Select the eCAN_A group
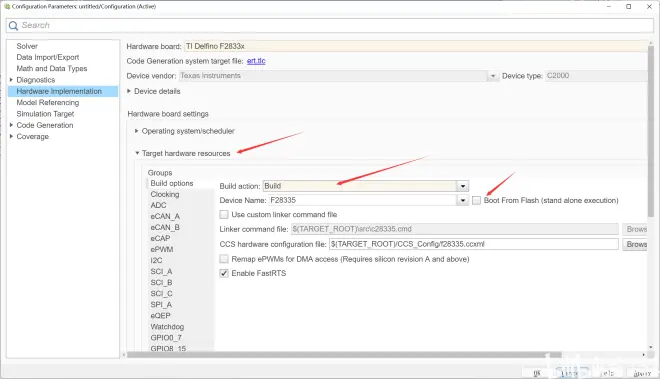Screen dimensions: 660x379 pyautogui.click(x=165, y=216)
